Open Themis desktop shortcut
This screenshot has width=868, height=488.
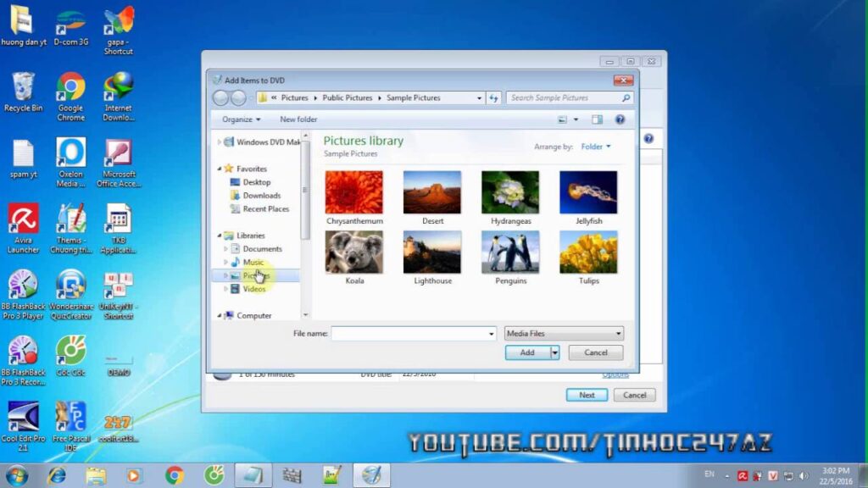(71, 229)
